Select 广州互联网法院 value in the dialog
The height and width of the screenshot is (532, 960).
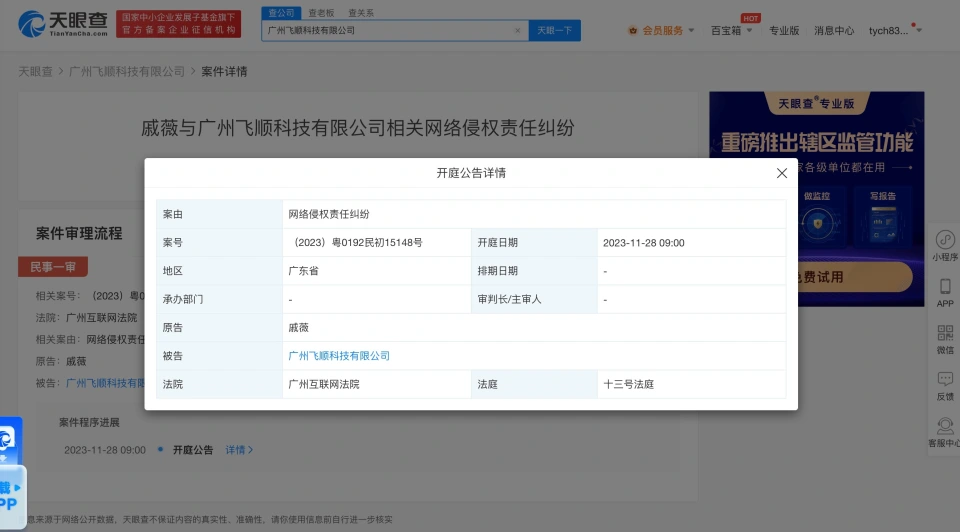point(324,384)
